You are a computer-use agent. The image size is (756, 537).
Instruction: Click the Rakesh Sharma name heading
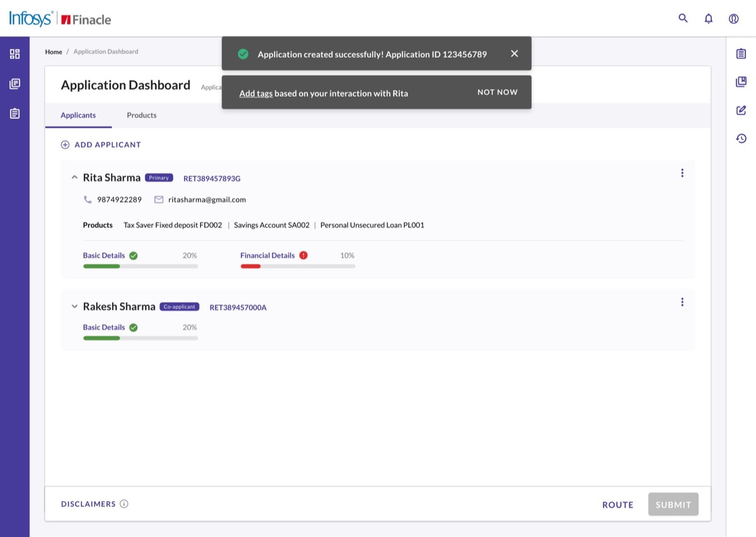119,307
